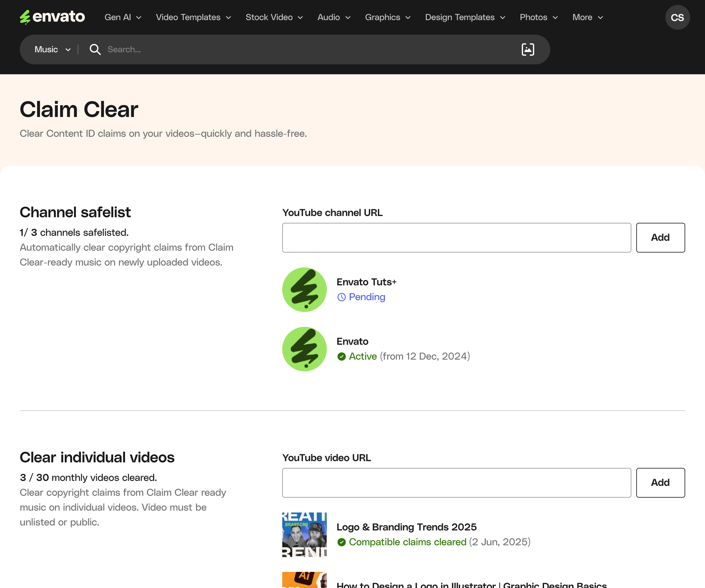Click the Pending clock status icon

(x=341, y=297)
